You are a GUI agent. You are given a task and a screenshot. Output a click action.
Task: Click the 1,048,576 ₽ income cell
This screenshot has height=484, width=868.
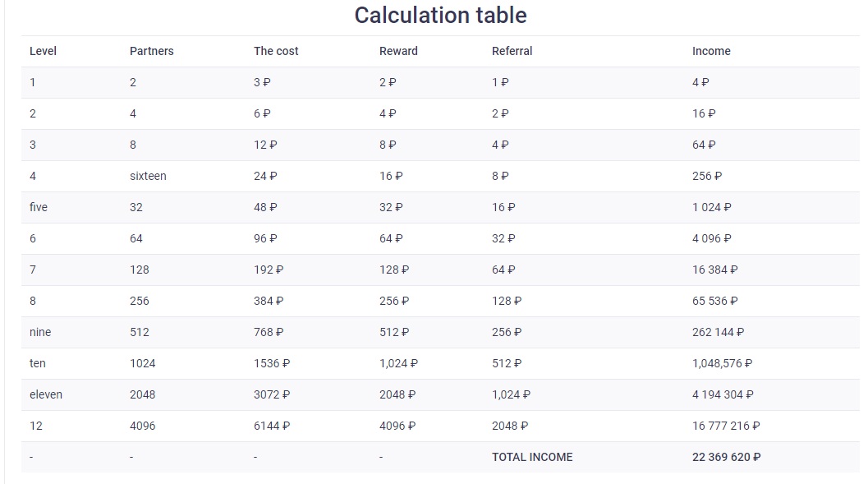click(x=722, y=363)
